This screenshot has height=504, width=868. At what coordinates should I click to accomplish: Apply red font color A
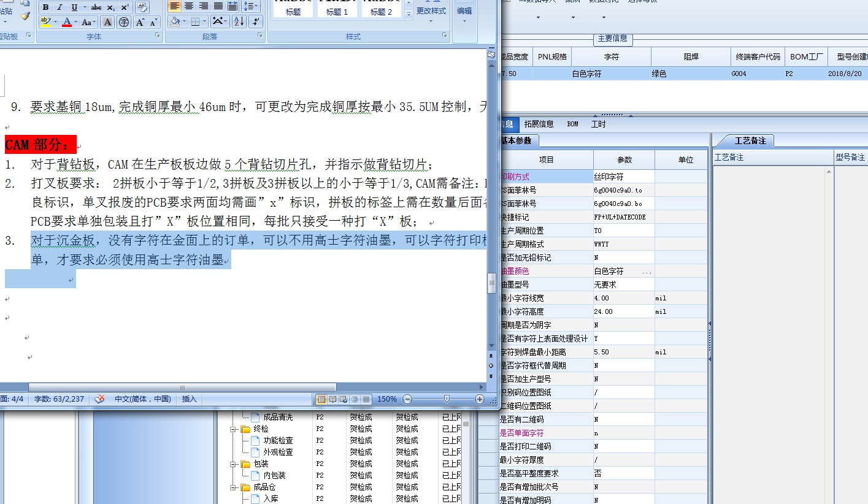click(x=67, y=22)
